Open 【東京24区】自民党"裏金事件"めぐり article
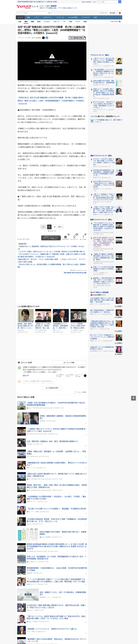138x644 pixels. (x=57, y=475)
